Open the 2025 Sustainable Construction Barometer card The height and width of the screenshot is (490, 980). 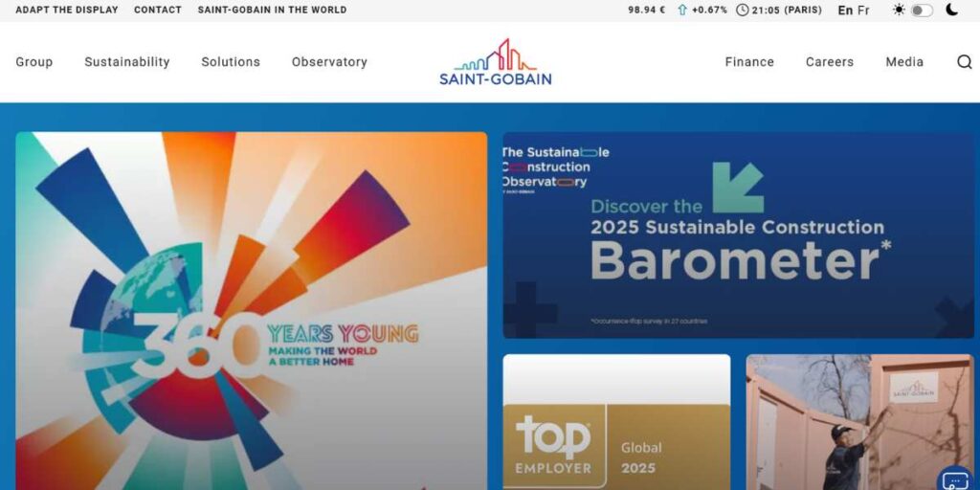[738, 235]
